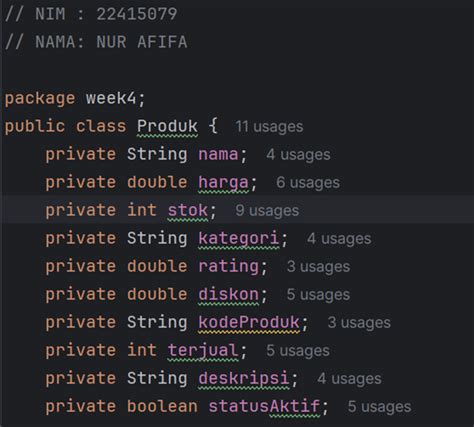This screenshot has height=427, width=474.
Task: Place caret in package name week4
Action: [x=111, y=98]
